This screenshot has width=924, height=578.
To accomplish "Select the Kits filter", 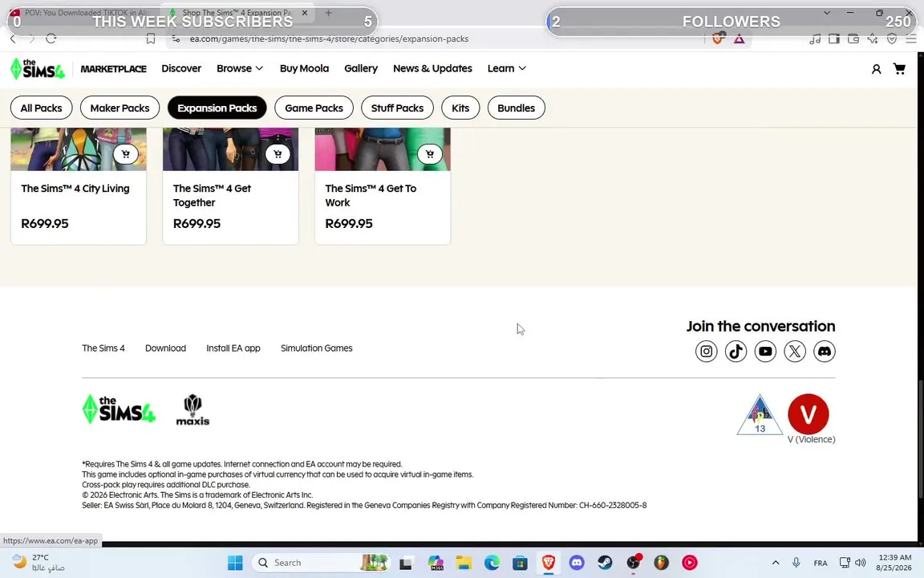I will coord(460,108).
